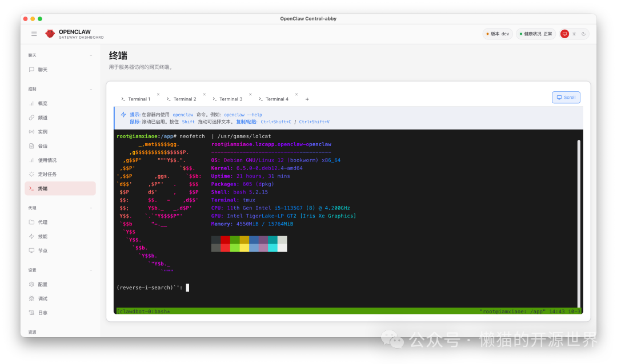
Task: Collapse the 聊天 sidebar section
Action: [91, 55]
